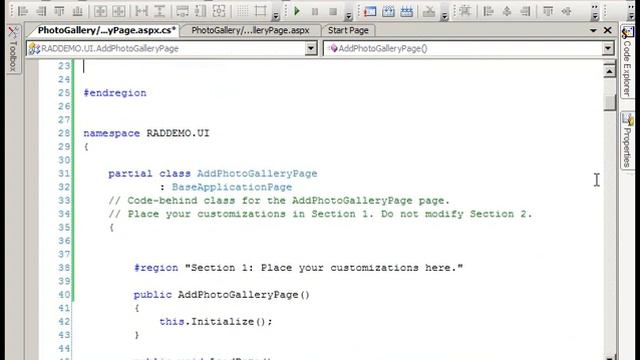Click the dashed-square Size to Grid icon

tap(219, 11)
